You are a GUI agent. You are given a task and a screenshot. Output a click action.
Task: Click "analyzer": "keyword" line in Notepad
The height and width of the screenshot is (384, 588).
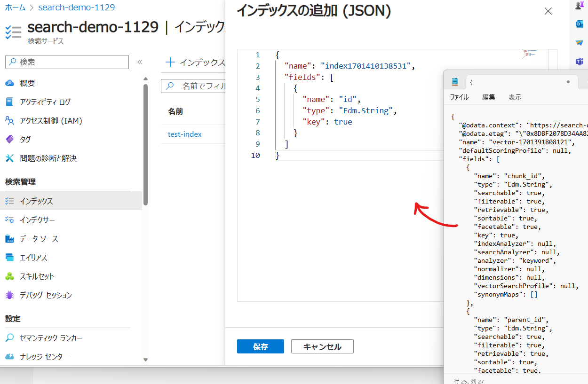tap(515, 261)
